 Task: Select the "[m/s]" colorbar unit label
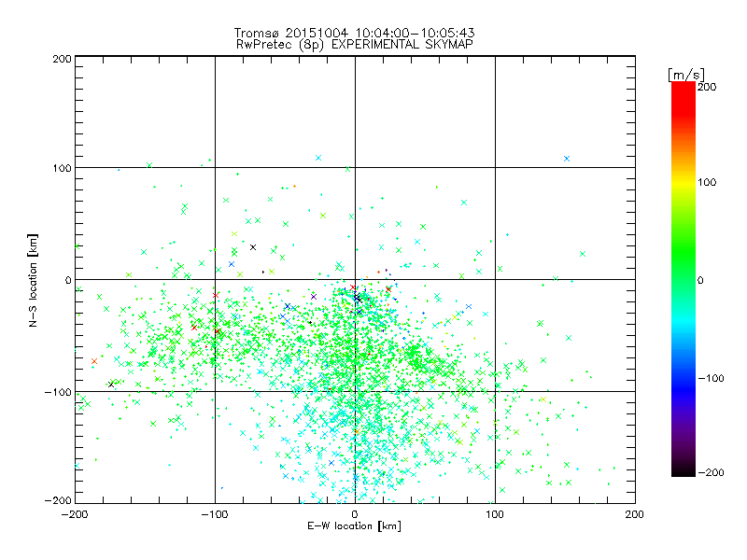point(686,75)
